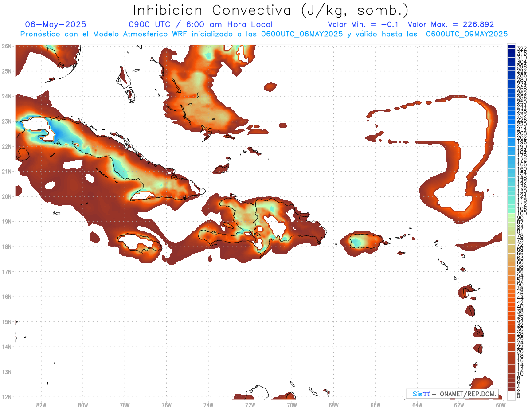
Task: Click the '66W' longitude label
Action: click(x=376, y=405)
